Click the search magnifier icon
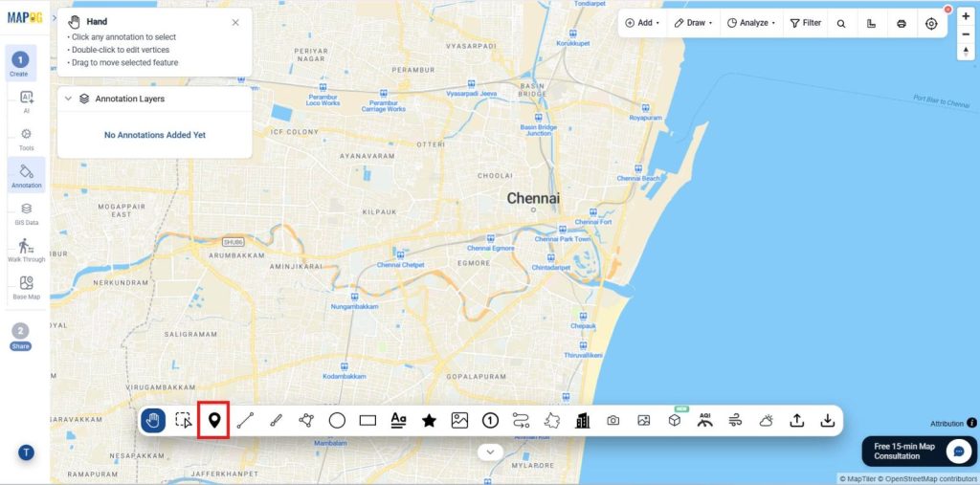The image size is (980, 485). (x=841, y=24)
